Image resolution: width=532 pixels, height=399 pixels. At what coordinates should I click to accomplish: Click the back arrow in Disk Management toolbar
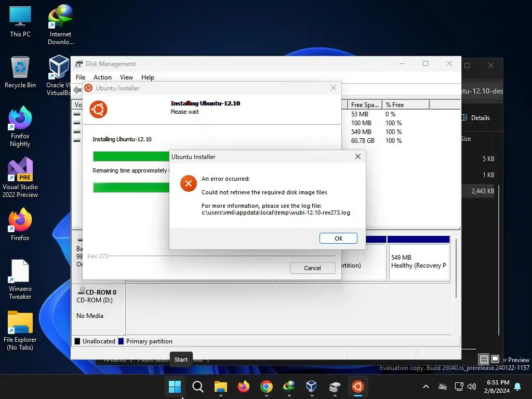point(77,90)
